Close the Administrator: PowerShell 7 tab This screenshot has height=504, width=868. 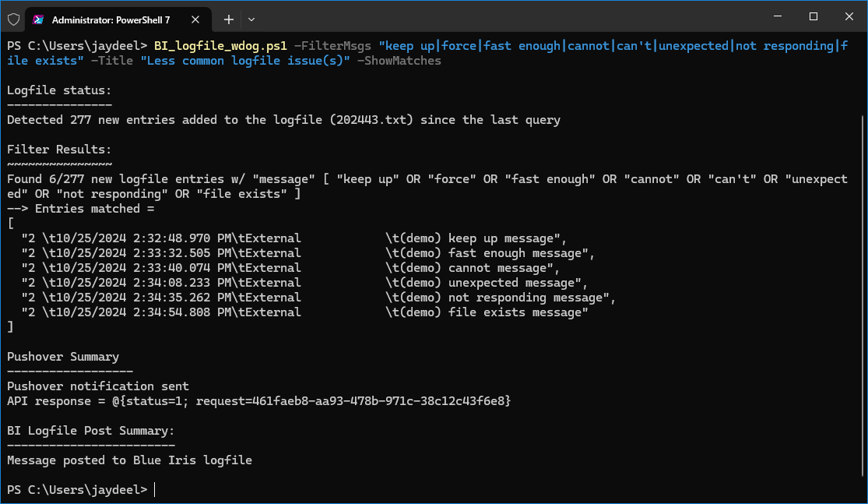(195, 19)
